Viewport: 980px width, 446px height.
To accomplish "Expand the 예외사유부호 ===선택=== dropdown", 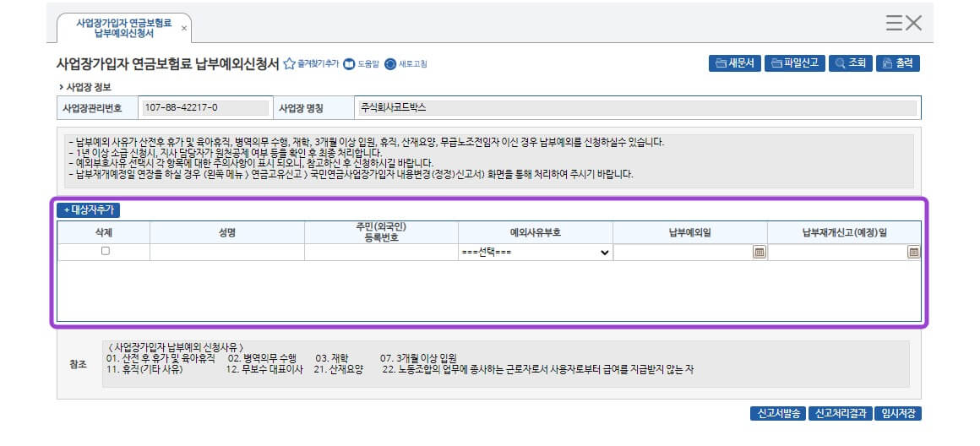I will pos(536,252).
